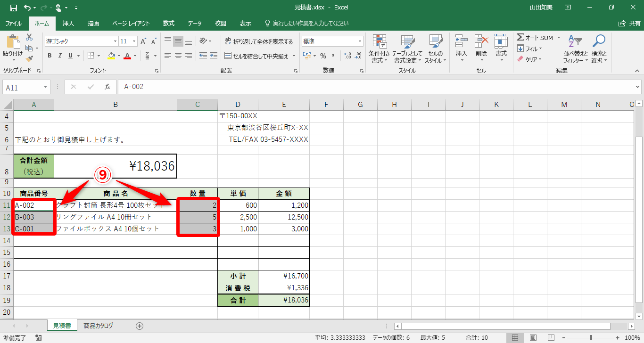Open Conditional Formatting menu
Image resolution: width=644 pixels, height=343 pixels.
click(379, 49)
